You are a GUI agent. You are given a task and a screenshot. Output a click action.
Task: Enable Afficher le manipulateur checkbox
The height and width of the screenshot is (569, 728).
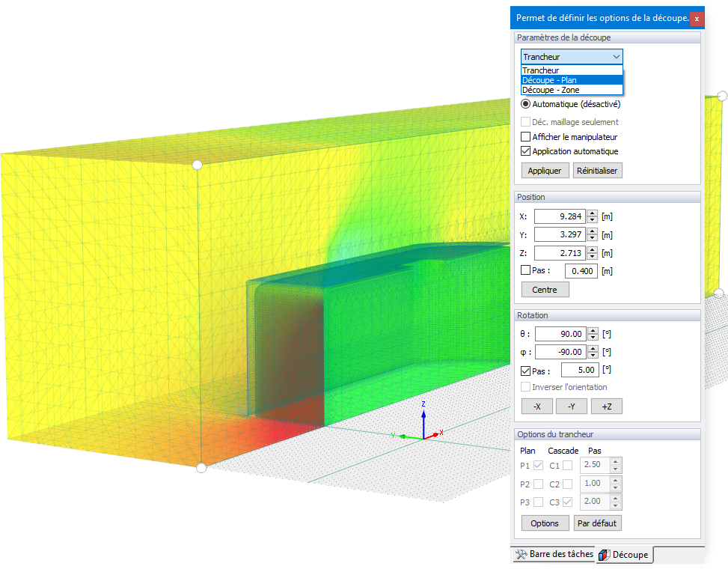(x=525, y=136)
